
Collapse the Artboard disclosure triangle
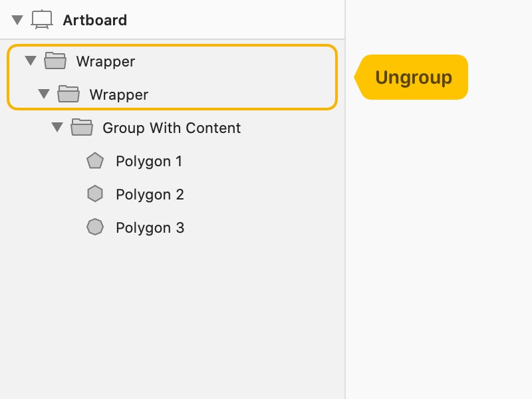tap(17, 20)
